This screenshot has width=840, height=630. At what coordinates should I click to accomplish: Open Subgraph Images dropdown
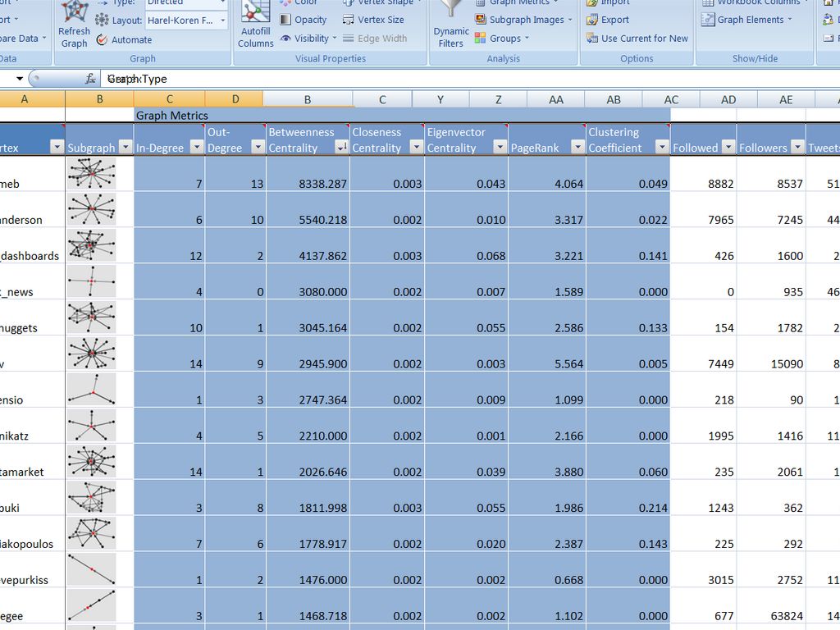click(525, 20)
